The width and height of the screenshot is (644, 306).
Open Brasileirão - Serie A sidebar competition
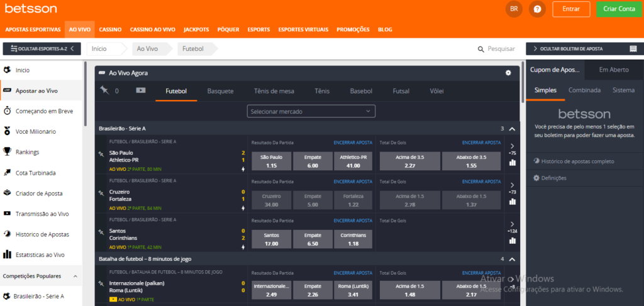pyautogui.click(x=41, y=296)
